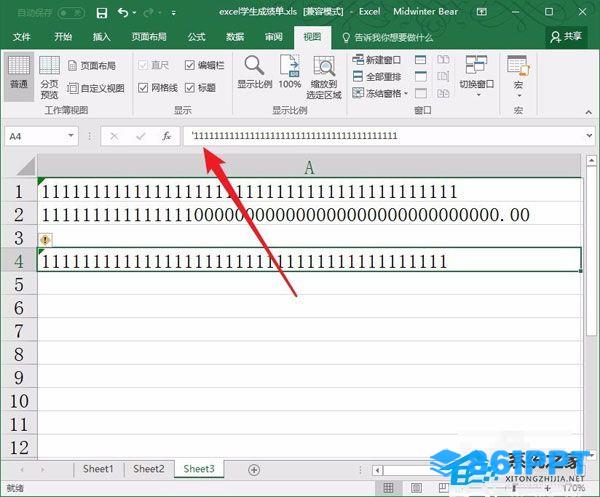The image size is (600, 497).
Task: Toggle the AutoSave (自动保存) switch
Action: pyautogui.click(x=71, y=13)
